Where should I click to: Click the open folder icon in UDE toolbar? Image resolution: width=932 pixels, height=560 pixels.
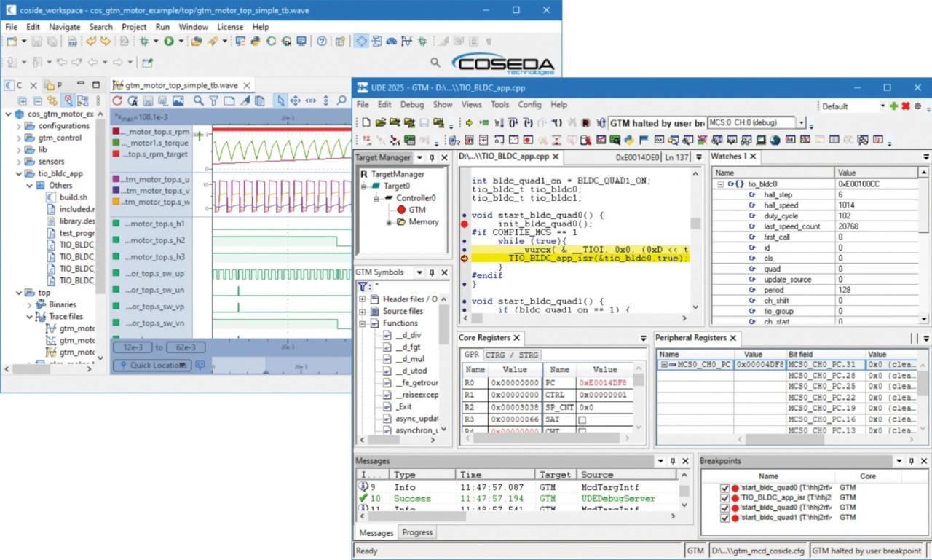click(x=381, y=123)
